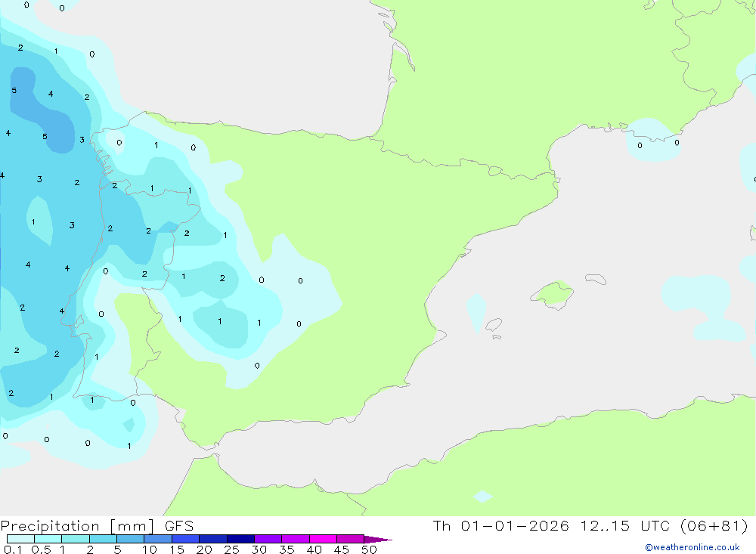Click the 10–15 mm legend swatch
The height and width of the screenshot is (554, 756).
[x=157, y=540]
